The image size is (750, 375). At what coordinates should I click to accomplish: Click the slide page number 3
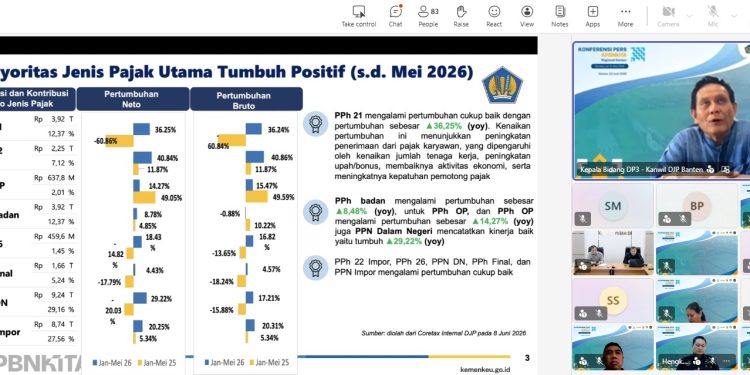(527, 358)
